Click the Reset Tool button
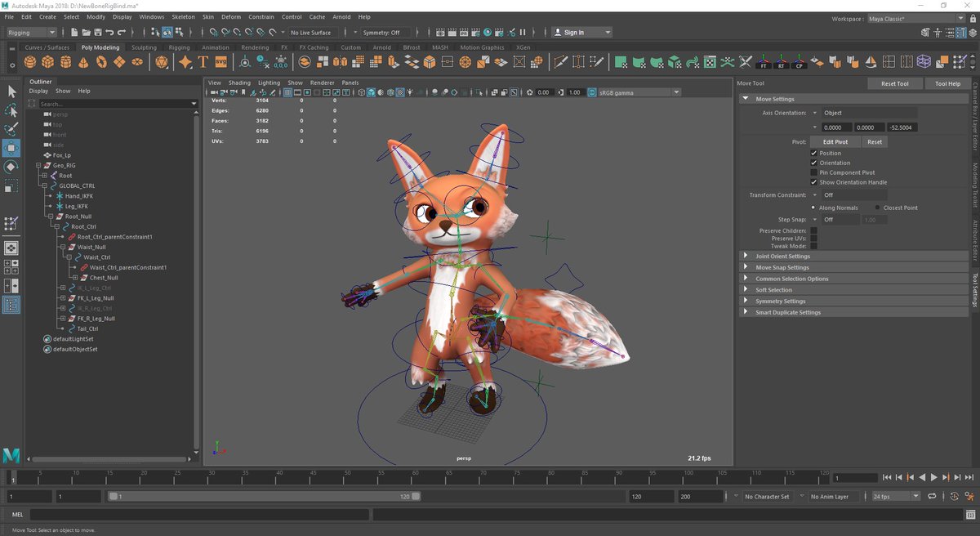Screen dimensions: 980x536 pyautogui.click(x=896, y=83)
